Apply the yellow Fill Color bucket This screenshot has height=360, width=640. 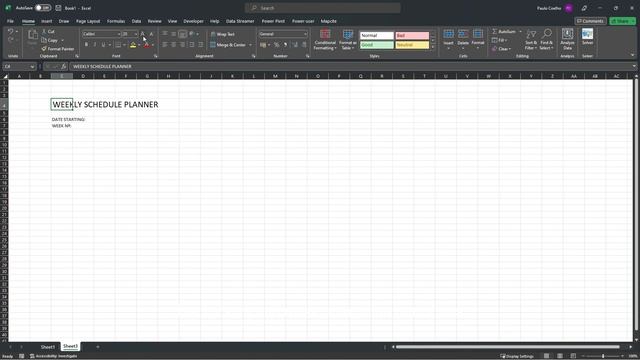(133, 45)
